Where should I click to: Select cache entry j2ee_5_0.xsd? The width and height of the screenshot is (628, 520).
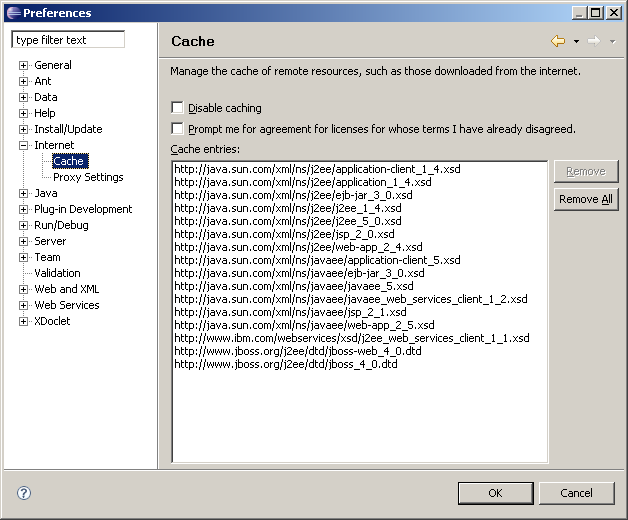coord(288,221)
